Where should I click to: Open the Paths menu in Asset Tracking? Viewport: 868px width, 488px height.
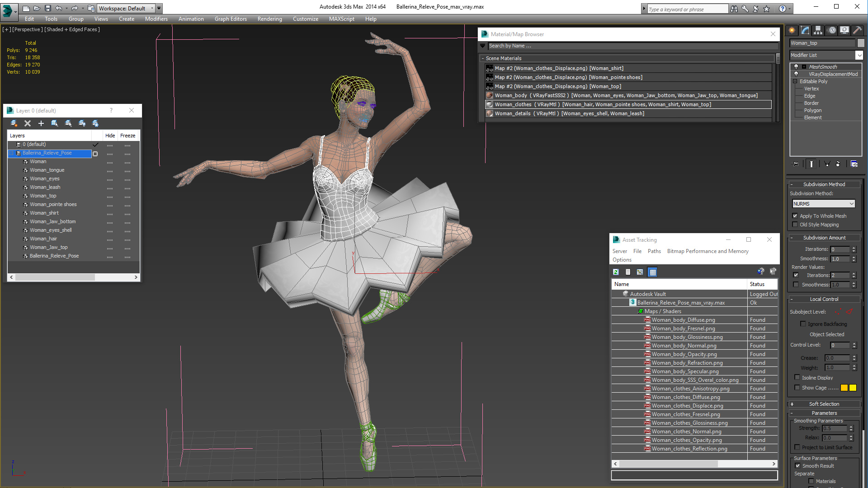point(654,251)
